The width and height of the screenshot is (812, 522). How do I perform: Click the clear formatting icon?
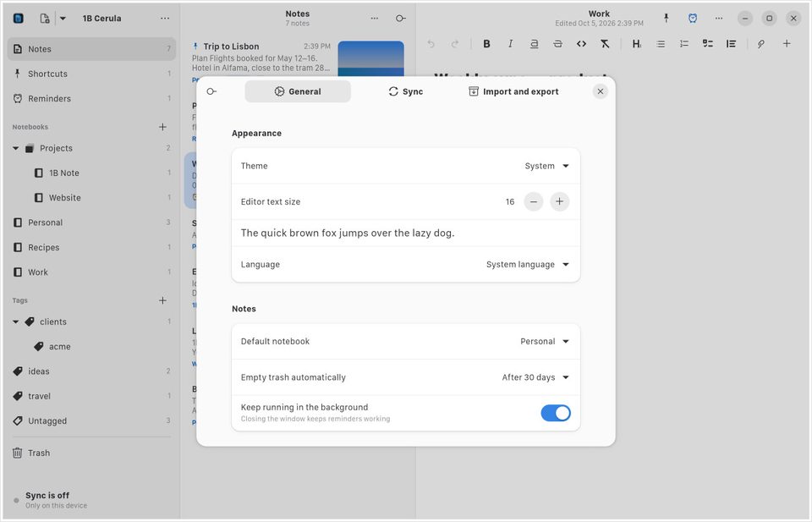click(x=605, y=44)
